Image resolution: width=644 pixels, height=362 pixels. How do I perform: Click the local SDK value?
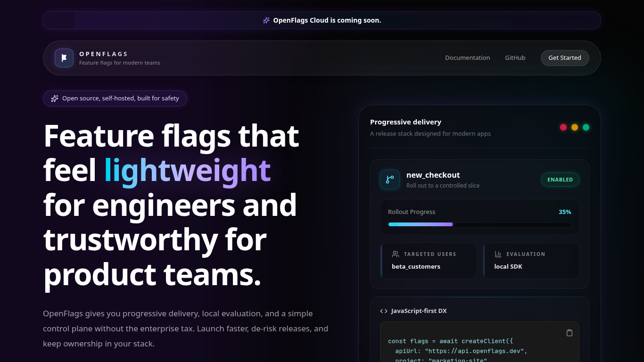point(508,267)
